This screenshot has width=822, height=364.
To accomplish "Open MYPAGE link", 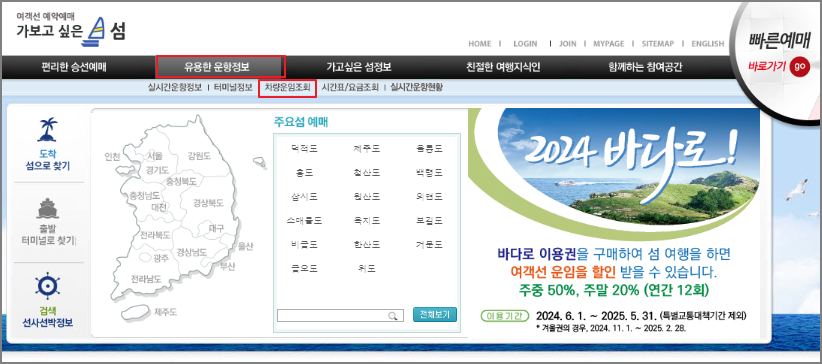I will coord(609,44).
